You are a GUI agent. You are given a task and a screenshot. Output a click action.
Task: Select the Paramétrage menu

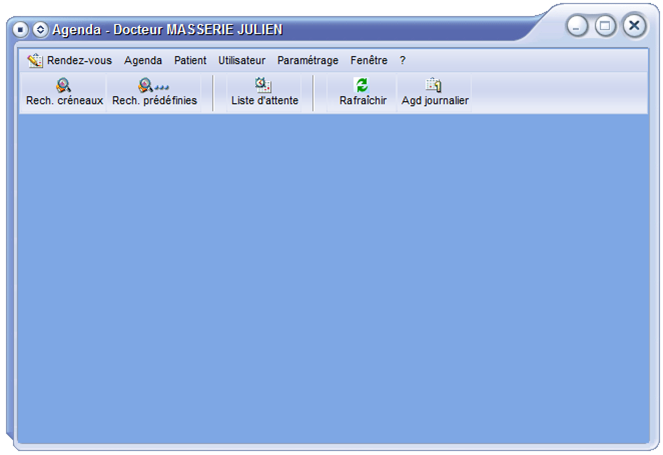coord(308,60)
